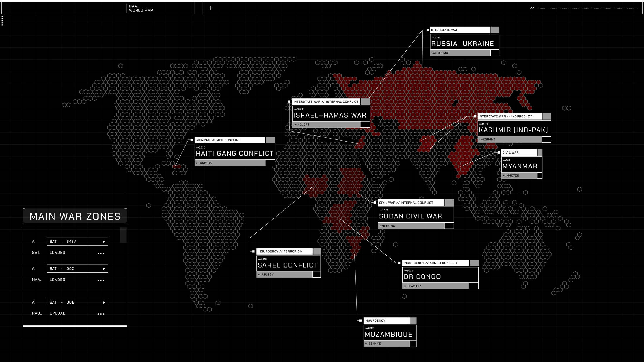The width and height of the screenshot is (644, 362).
Task: Toggle the black box on C5W8JP bar
Action: [474, 286]
